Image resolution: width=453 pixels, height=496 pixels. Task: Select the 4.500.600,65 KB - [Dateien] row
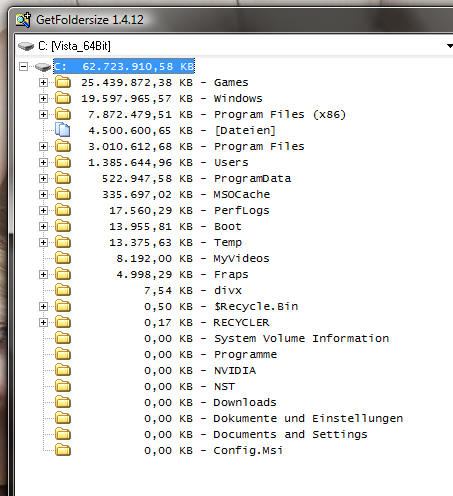tap(182, 130)
